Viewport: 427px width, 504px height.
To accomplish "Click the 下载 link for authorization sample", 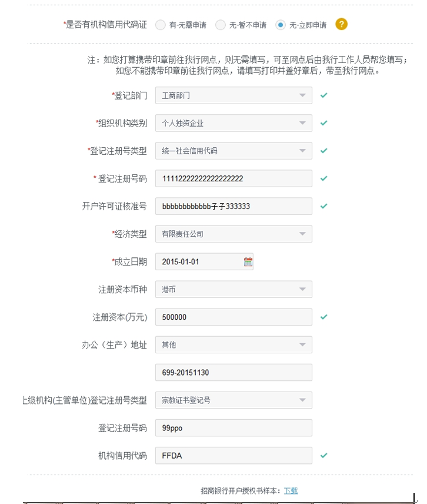I will click(291, 490).
